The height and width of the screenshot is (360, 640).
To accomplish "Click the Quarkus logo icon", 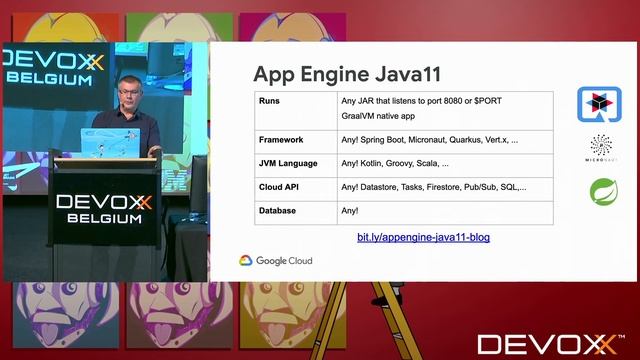I will [x=599, y=104].
